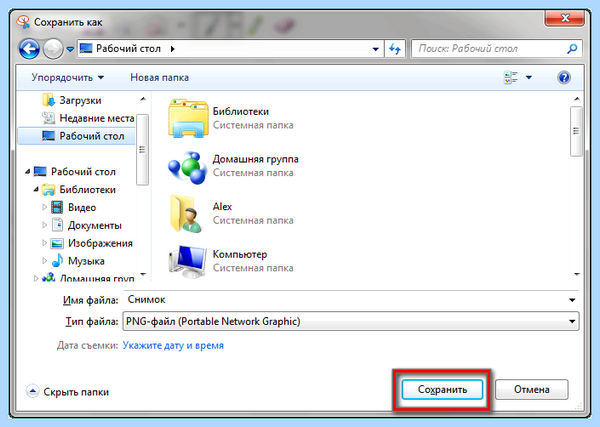The height and width of the screenshot is (427, 600).
Task: Click the file list scrollbar thumb
Action: pos(576,131)
